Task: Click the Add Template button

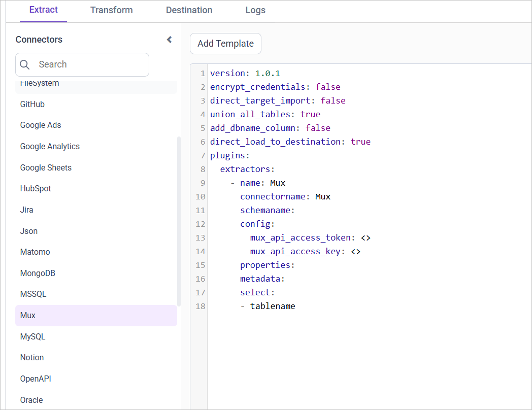Action: tap(225, 44)
